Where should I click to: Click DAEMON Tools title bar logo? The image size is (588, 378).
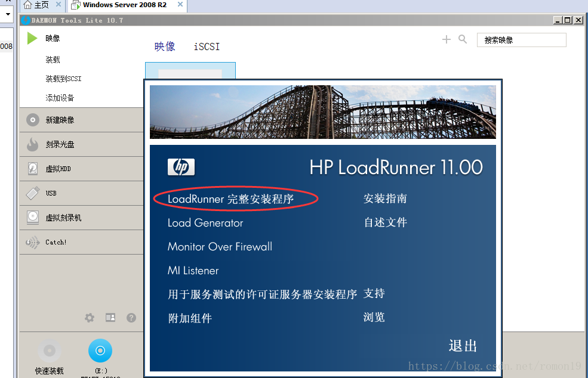coord(26,20)
